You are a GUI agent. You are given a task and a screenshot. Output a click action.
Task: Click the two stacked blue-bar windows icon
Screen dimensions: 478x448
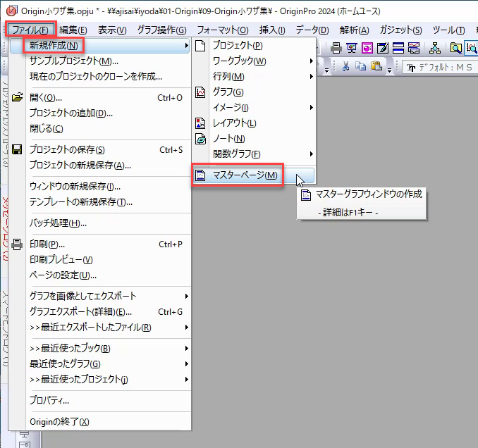[398, 48]
